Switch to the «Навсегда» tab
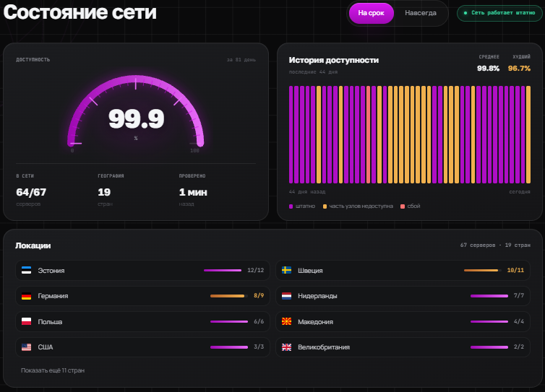This screenshot has height=392, width=545. coord(421,13)
